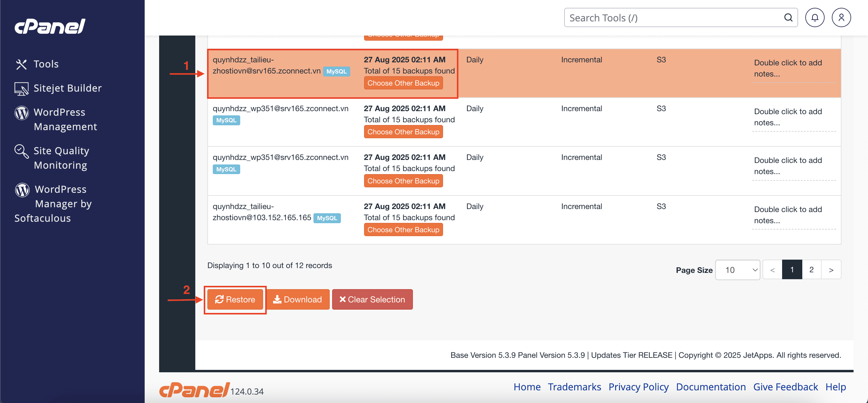The height and width of the screenshot is (403, 868).
Task: Open the Documentation footer link
Action: 711,387
